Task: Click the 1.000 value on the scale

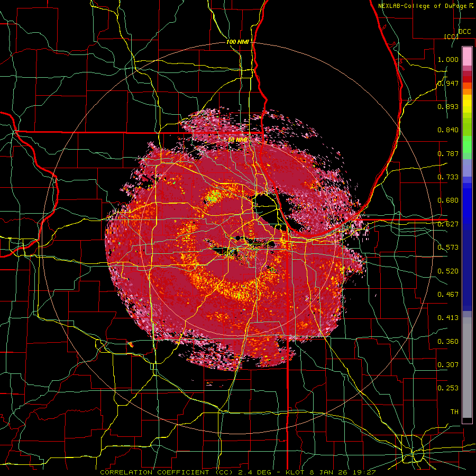Action: pyautogui.click(x=448, y=59)
